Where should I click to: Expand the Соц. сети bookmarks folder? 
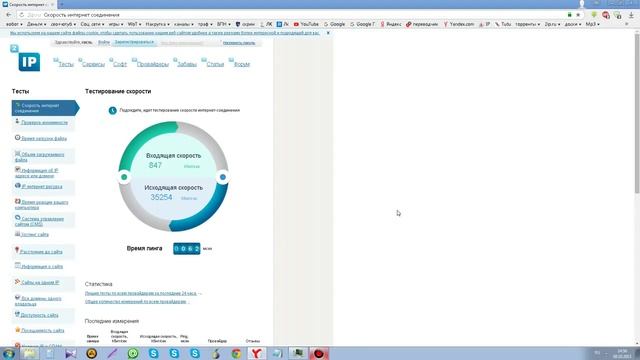92,24
